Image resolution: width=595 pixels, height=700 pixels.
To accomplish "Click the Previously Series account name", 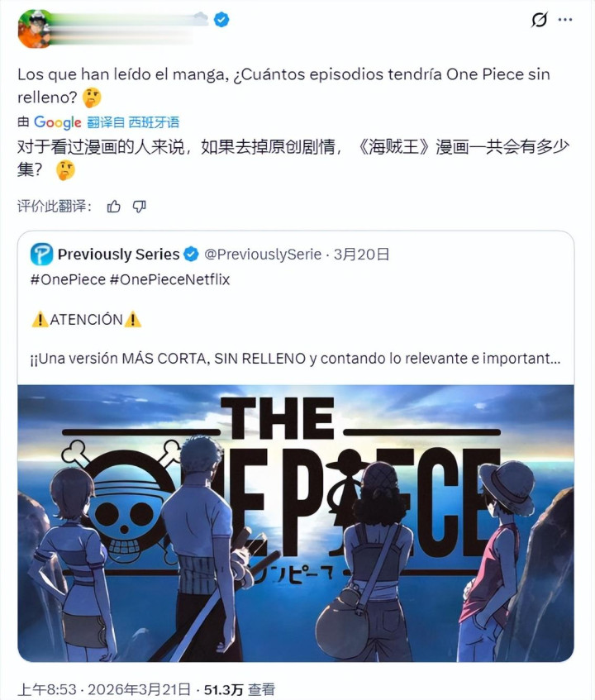I will (118, 254).
